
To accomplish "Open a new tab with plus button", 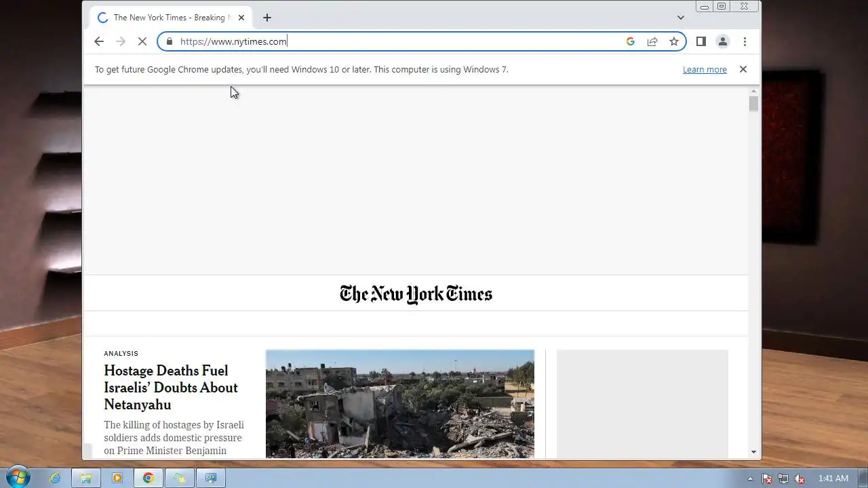I will click(x=267, y=18).
